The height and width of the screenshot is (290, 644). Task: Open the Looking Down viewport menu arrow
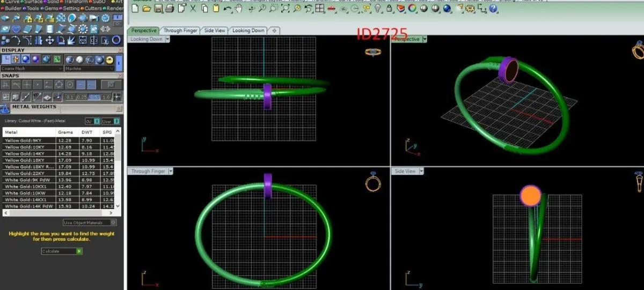[x=167, y=39]
